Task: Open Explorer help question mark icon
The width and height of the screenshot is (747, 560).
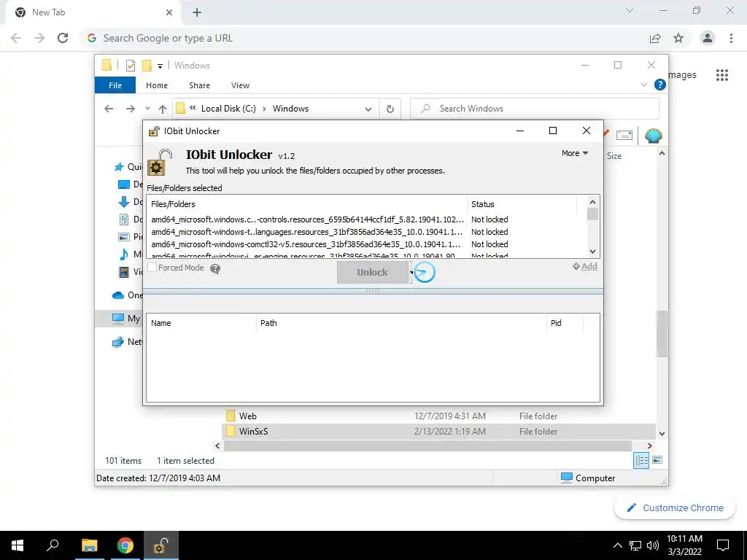Action: [x=659, y=85]
